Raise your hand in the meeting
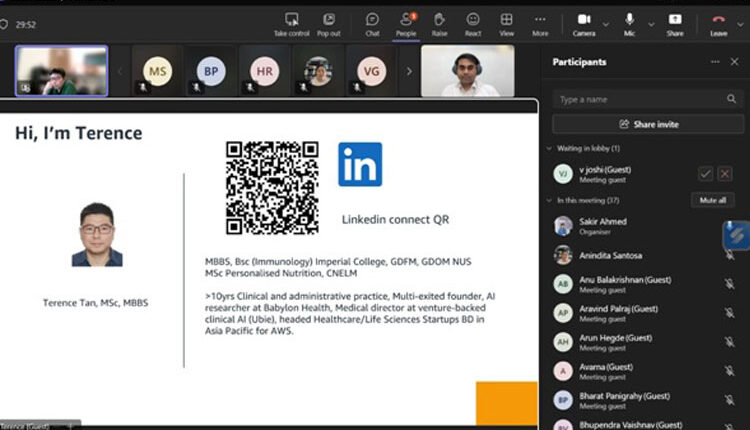This screenshot has height=430, width=750. click(x=439, y=22)
